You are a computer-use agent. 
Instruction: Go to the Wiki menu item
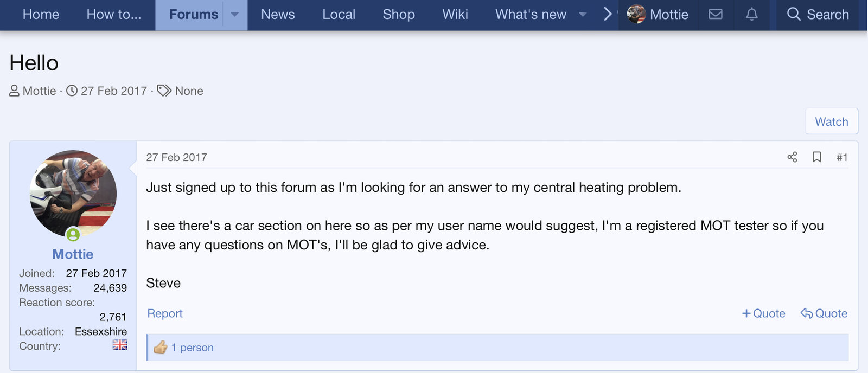pyautogui.click(x=455, y=15)
